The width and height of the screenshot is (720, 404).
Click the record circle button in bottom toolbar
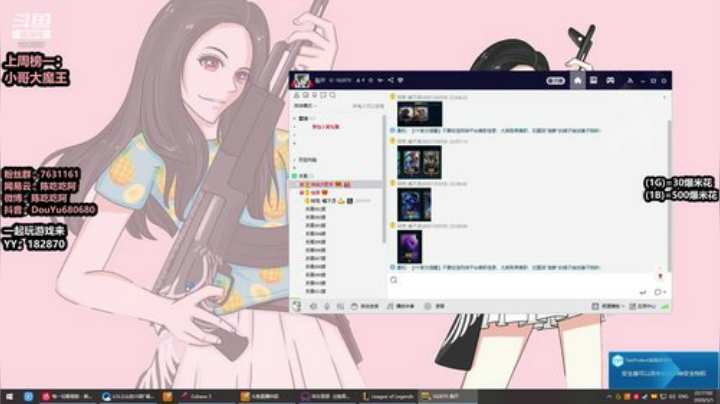point(434,306)
